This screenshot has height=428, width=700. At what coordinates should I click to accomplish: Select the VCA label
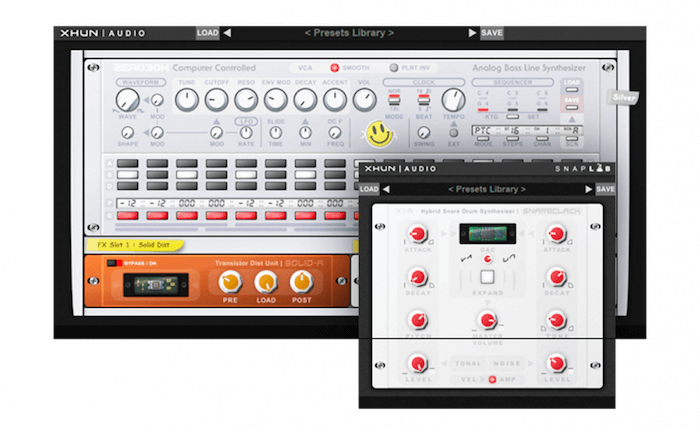pos(305,68)
